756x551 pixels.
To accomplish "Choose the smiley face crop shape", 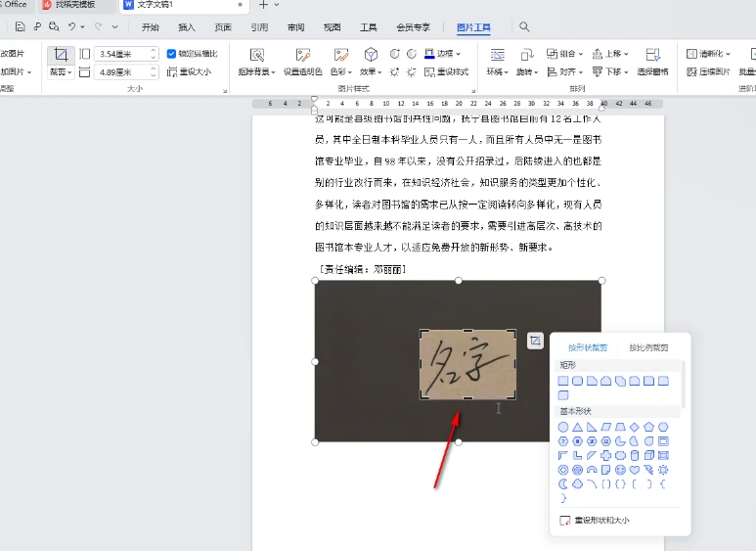I will pyautogui.click(x=620, y=470).
